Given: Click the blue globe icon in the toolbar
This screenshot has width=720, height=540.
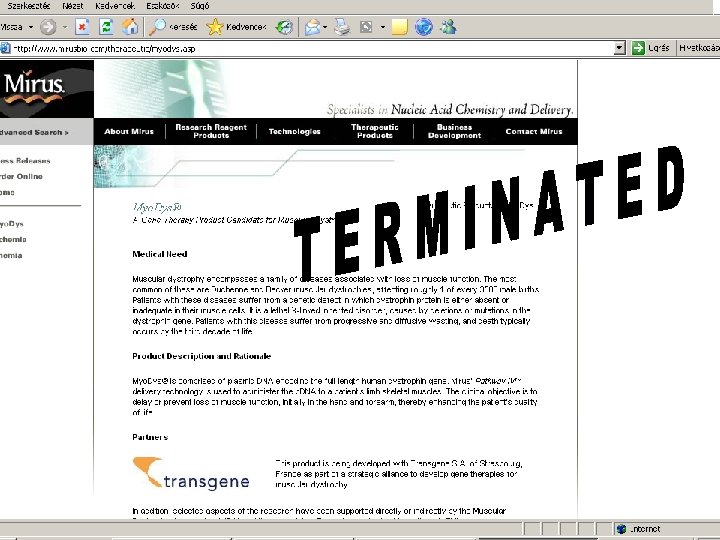Looking at the screenshot, I should [423, 27].
